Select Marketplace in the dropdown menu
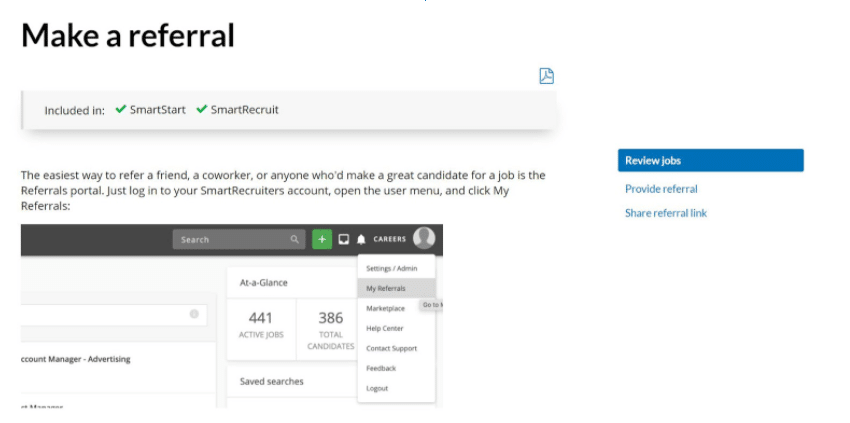Screen dimensions: 850x423 pyautogui.click(x=385, y=308)
